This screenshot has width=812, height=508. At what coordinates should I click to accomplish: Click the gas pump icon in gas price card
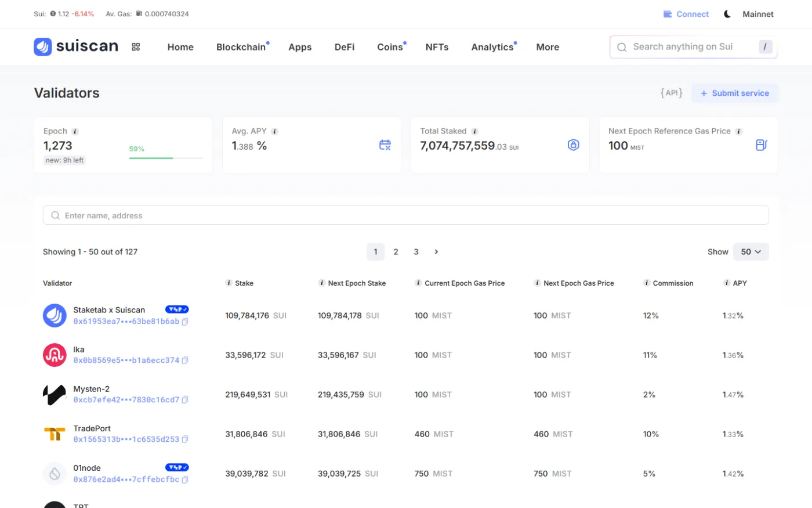pos(762,145)
